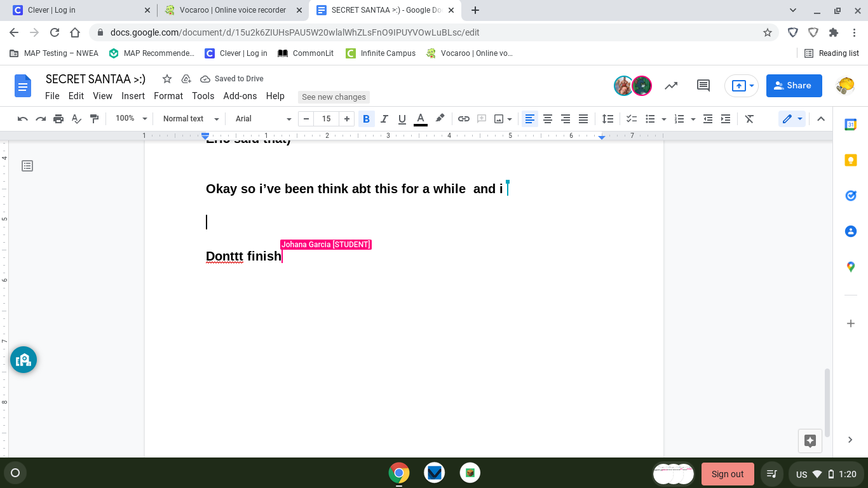Open the Google Tasks side panel
868x488 pixels.
tap(851, 196)
